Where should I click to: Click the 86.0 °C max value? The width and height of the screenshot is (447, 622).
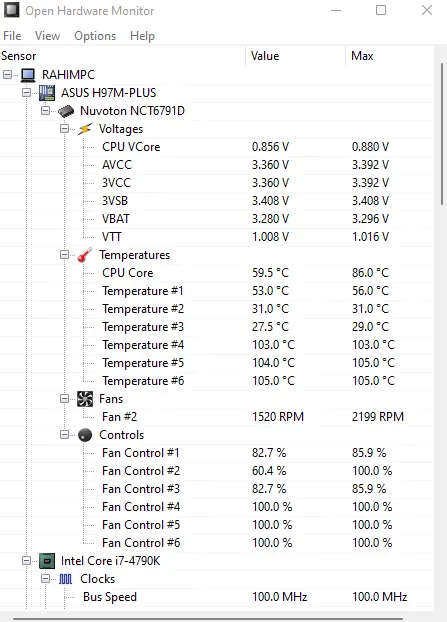point(370,273)
